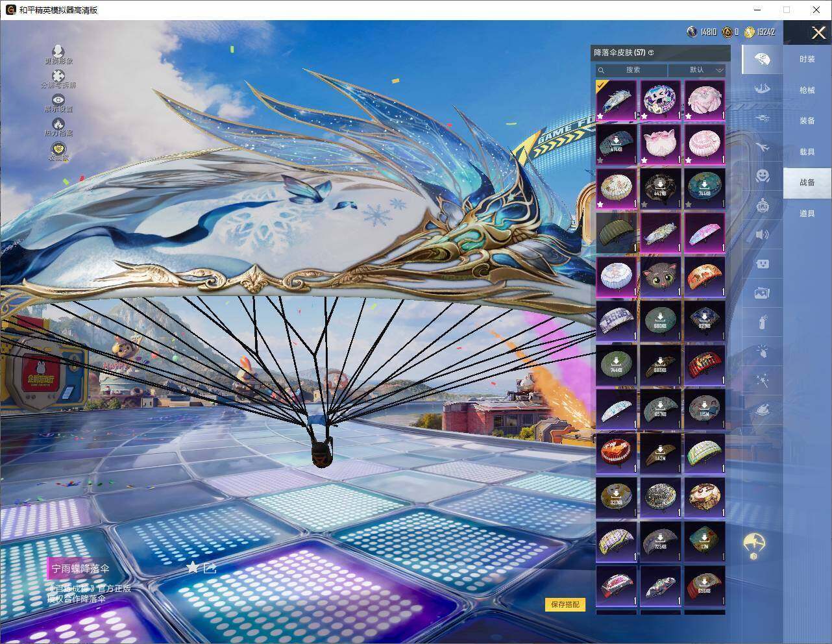Toggle favorite star on the 474KB parachute
This screenshot has height=644, width=832.
pyautogui.click(x=601, y=160)
